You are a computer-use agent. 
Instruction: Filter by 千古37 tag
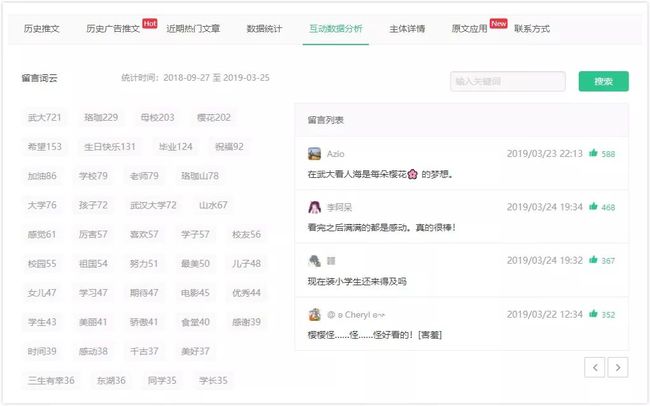point(144,351)
